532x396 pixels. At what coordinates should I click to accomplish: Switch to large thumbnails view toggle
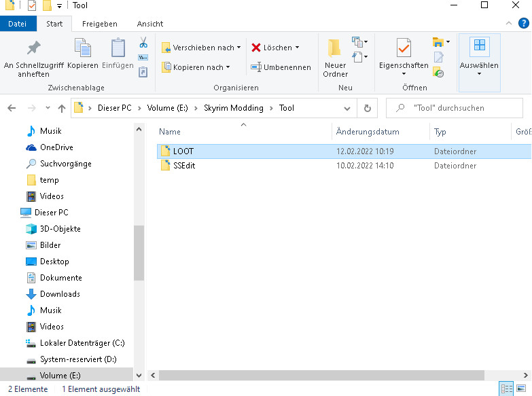click(x=522, y=389)
